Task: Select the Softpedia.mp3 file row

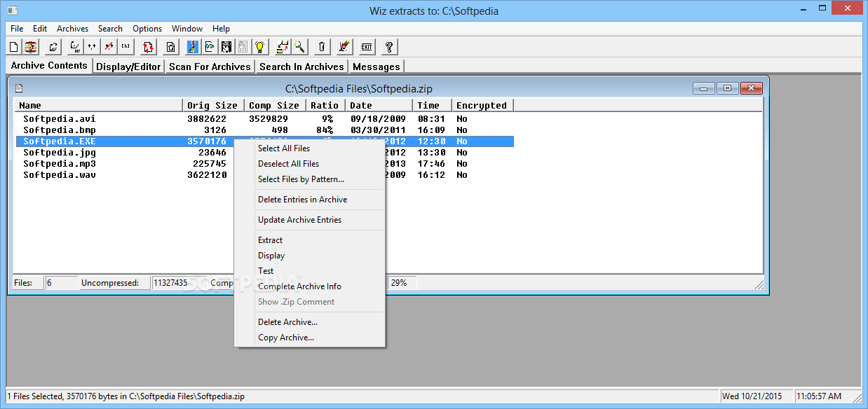Action: coord(264,164)
